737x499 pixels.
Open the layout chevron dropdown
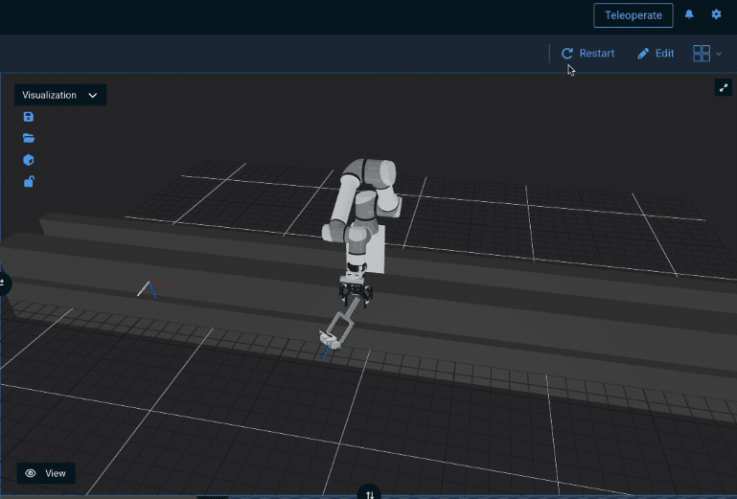[719, 53]
